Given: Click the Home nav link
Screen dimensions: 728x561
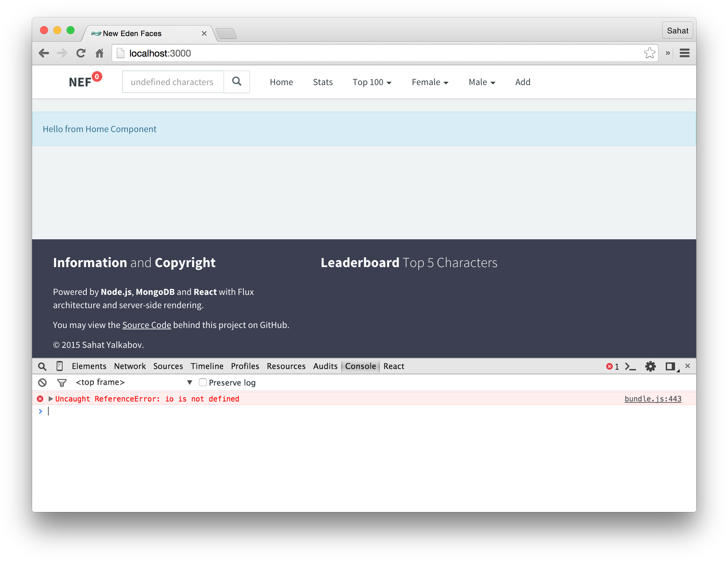Looking at the screenshot, I should pyautogui.click(x=281, y=82).
